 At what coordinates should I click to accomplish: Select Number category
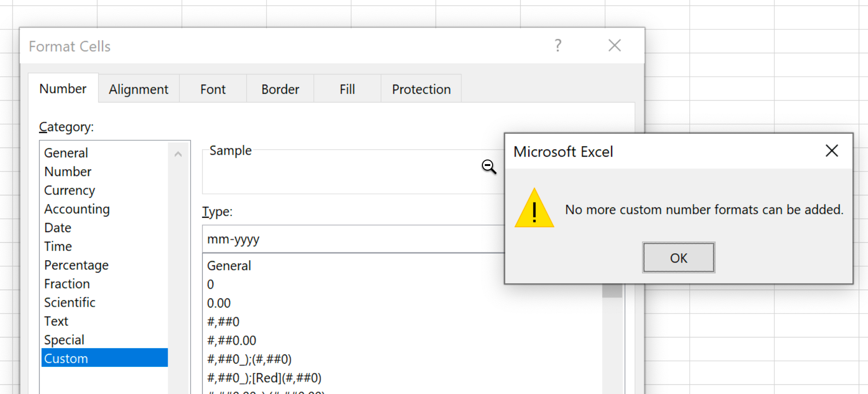click(x=105, y=171)
